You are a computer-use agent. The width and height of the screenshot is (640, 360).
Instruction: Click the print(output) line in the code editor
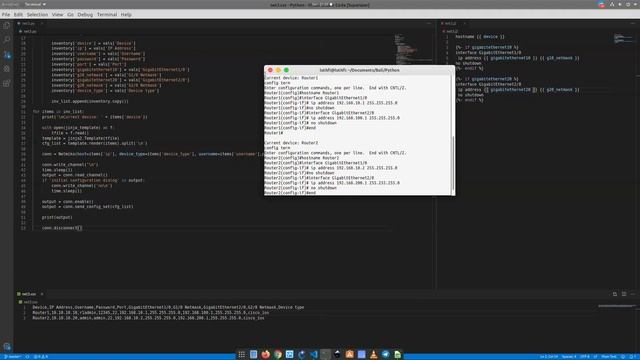point(57,217)
